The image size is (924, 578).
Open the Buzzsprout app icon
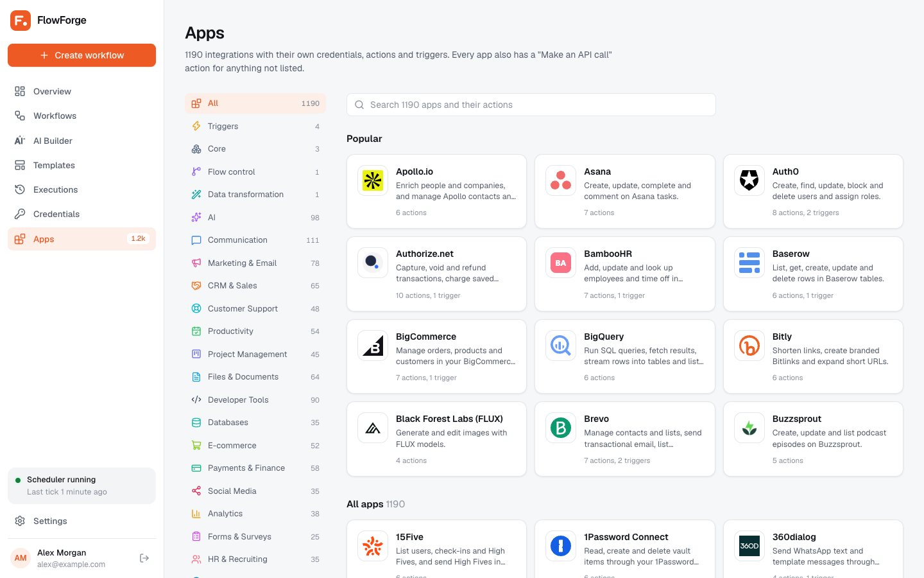[x=749, y=428]
